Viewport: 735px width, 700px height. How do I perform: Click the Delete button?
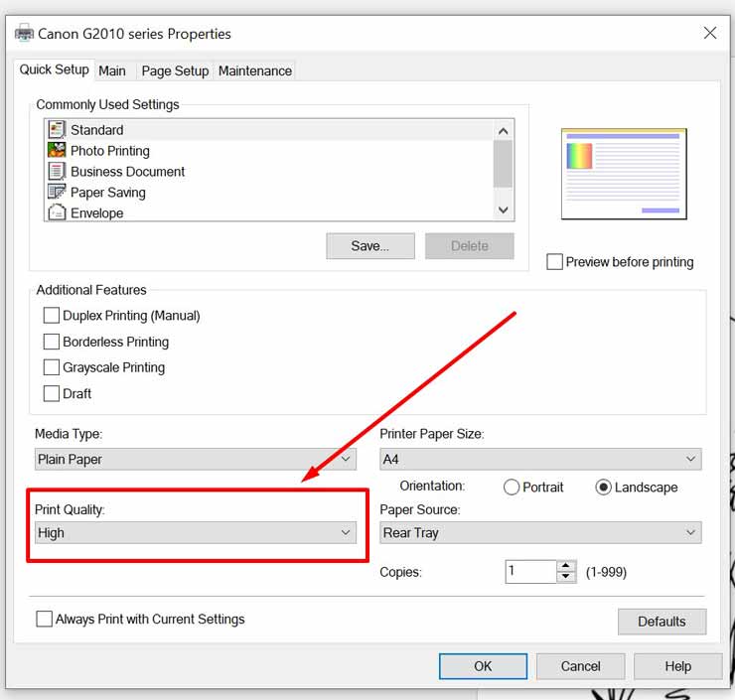point(469,246)
